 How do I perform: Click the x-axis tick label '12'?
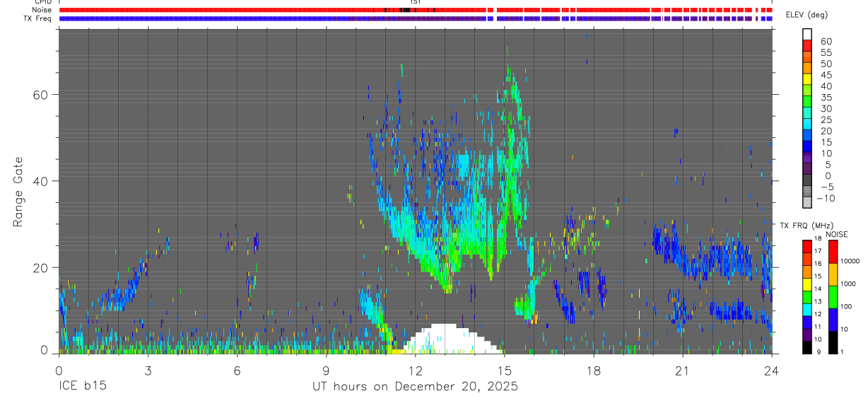click(x=415, y=371)
